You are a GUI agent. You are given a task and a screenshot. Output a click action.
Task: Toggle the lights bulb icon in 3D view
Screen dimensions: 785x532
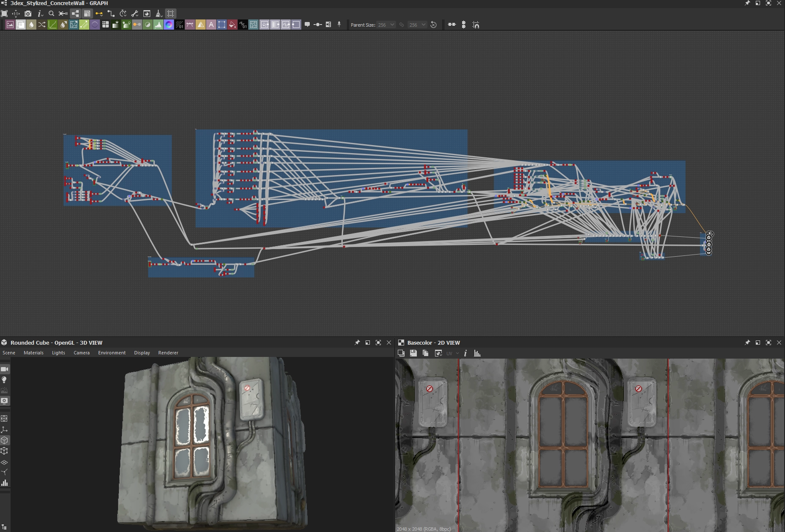tap(5, 380)
